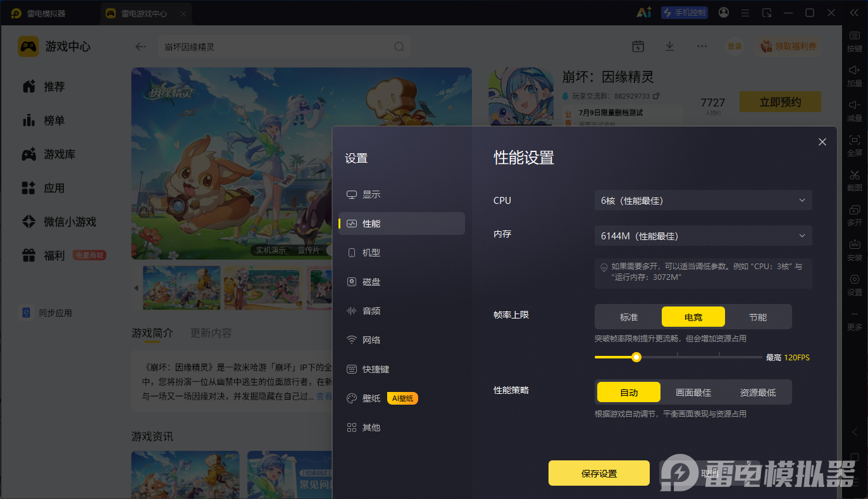Screen dimensions: 868x499
Task: Open 应用 in game center sidebar
Action: [44, 188]
